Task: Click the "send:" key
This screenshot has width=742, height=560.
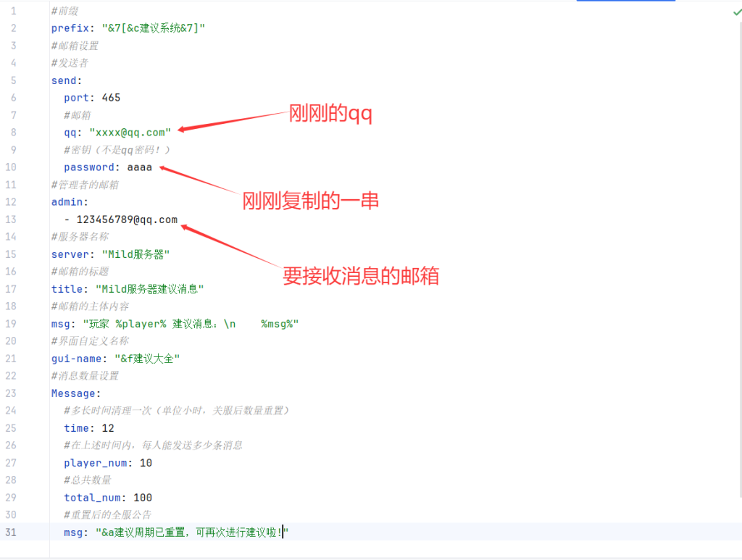Action: coord(66,80)
